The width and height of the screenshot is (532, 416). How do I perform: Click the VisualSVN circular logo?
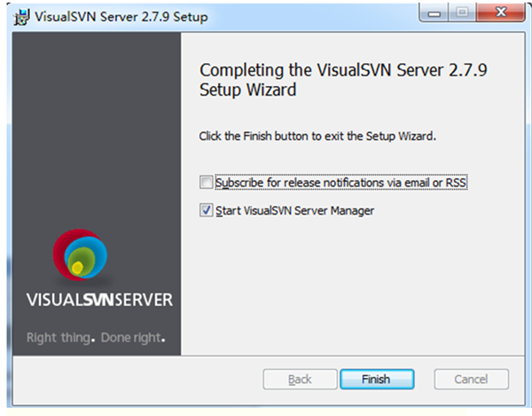pyautogui.click(x=80, y=255)
